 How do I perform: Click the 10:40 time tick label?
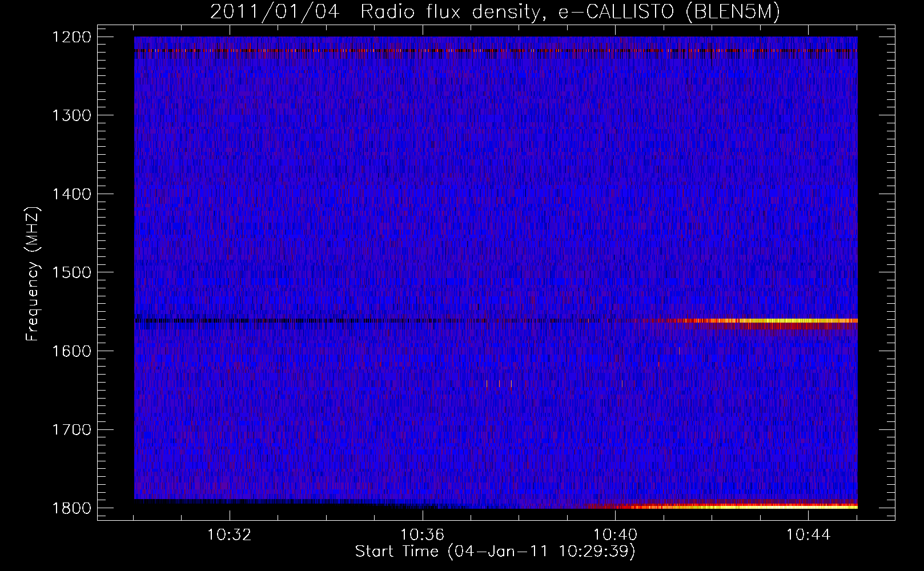point(616,535)
